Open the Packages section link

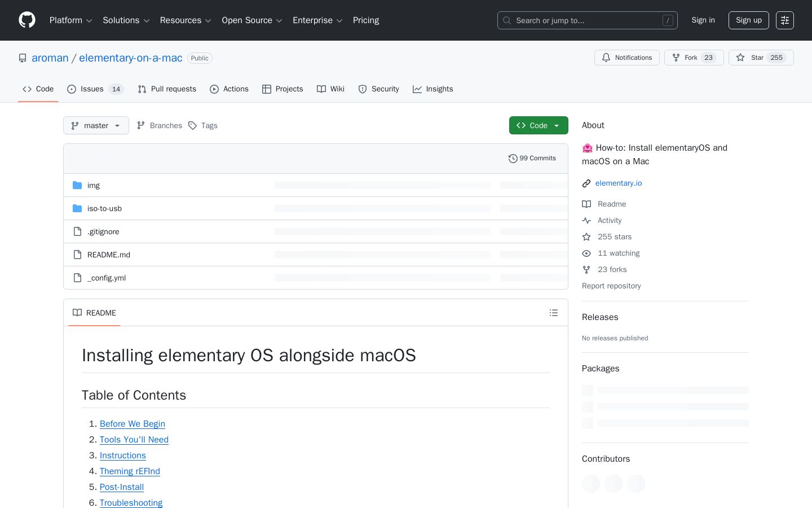tap(601, 369)
